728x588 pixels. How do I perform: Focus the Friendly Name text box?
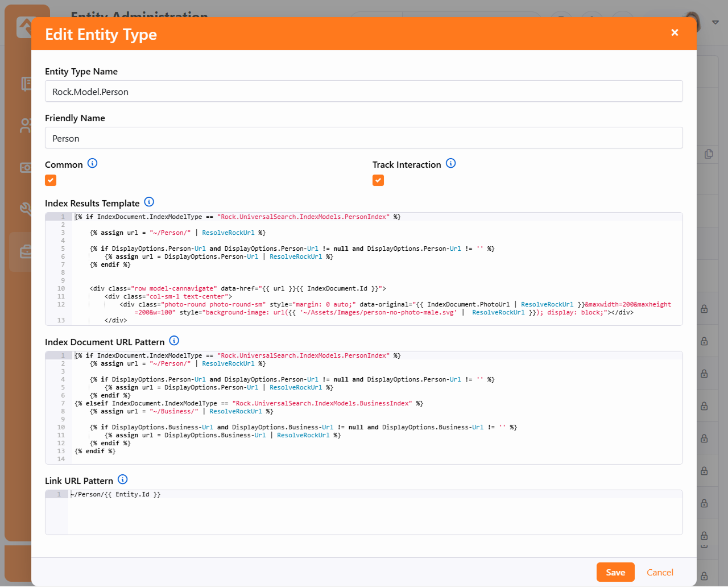point(363,138)
